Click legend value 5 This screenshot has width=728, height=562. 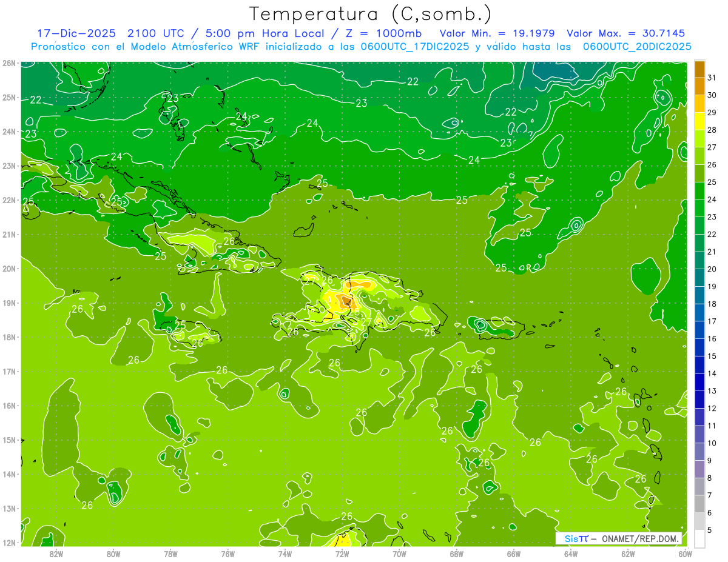pos(710,530)
